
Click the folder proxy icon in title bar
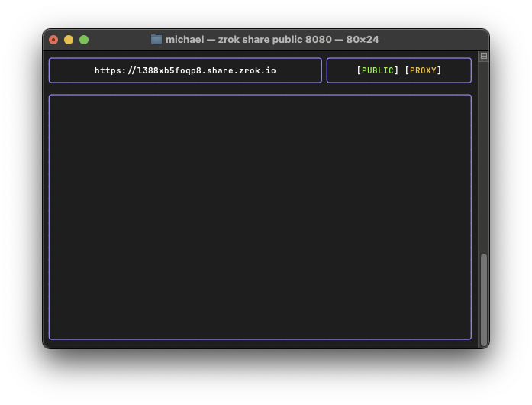tap(156, 40)
